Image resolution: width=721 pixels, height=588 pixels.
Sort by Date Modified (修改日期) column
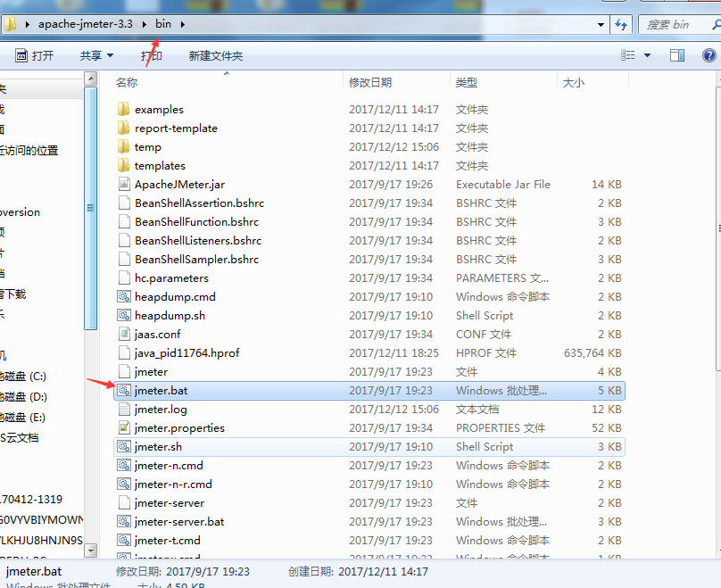(370, 83)
